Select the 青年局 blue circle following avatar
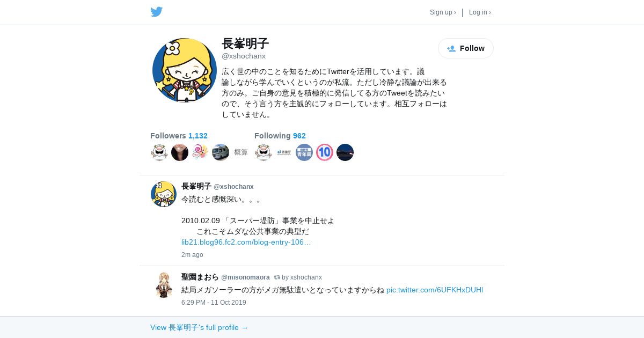 (304, 152)
